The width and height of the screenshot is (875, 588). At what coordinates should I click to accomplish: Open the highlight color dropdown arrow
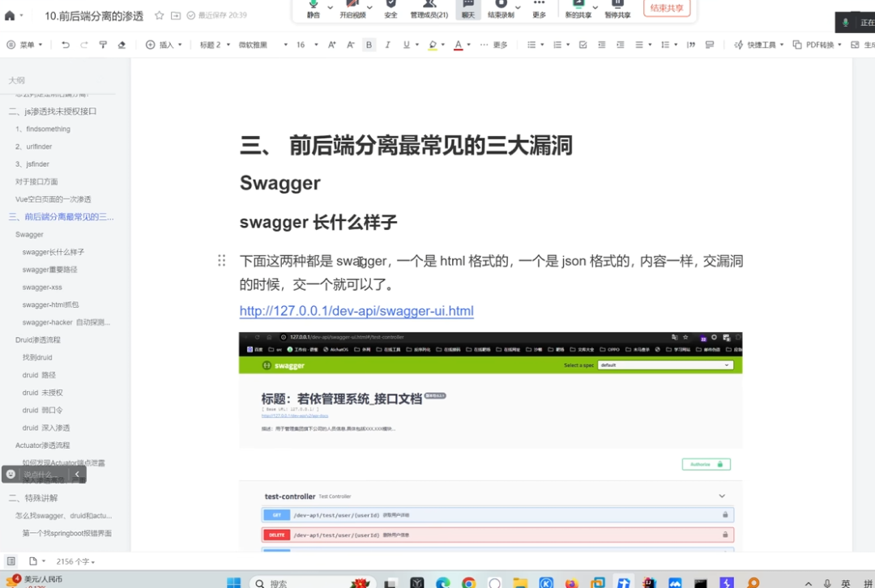(443, 45)
